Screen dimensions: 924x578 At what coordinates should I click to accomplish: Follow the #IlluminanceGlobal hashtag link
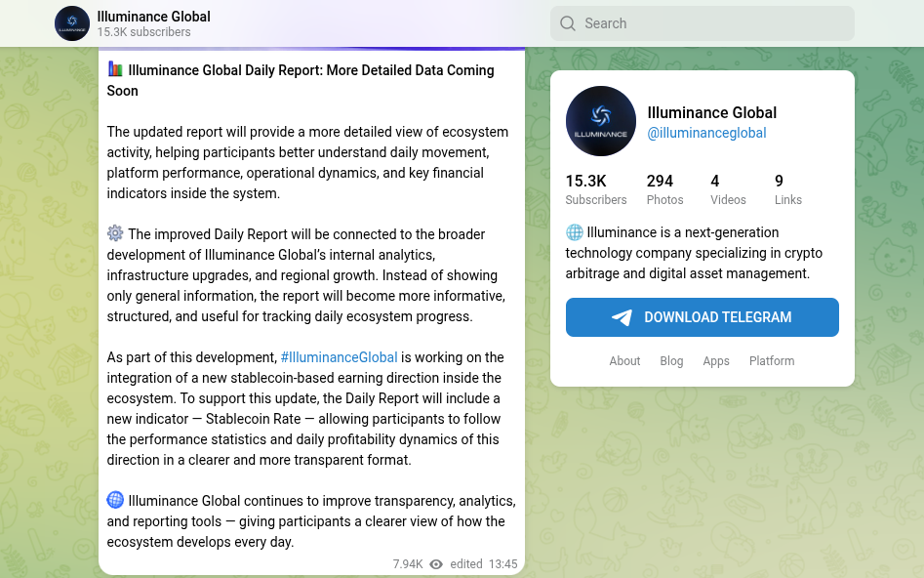[339, 357]
